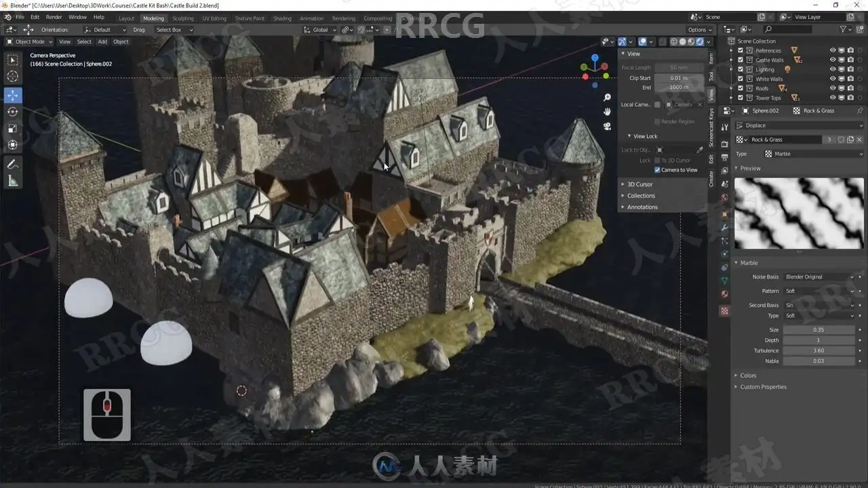Disable rendering of References collection camera icon
Image resolution: width=868 pixels, height=488 pixels.
point(850,50)
